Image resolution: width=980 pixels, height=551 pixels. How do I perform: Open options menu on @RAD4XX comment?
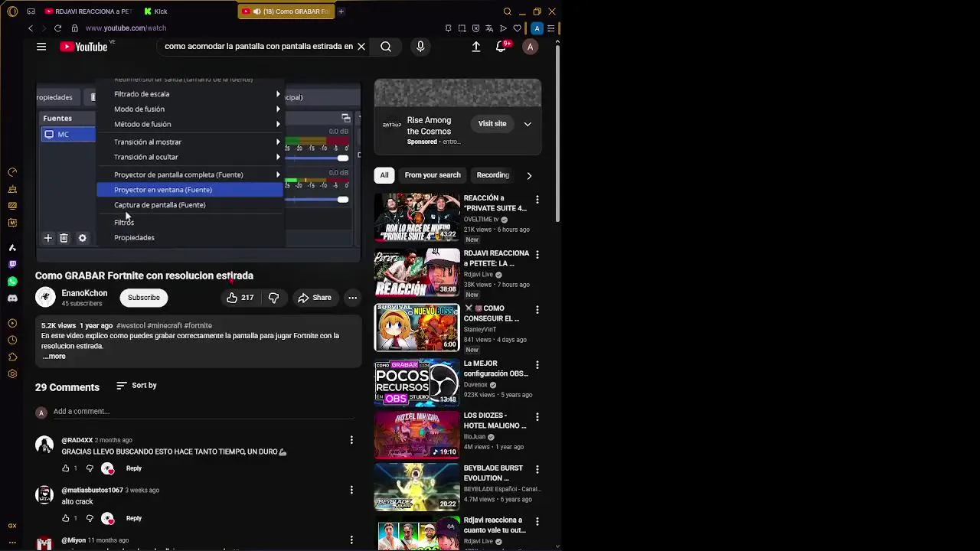(x=351, y=440)
